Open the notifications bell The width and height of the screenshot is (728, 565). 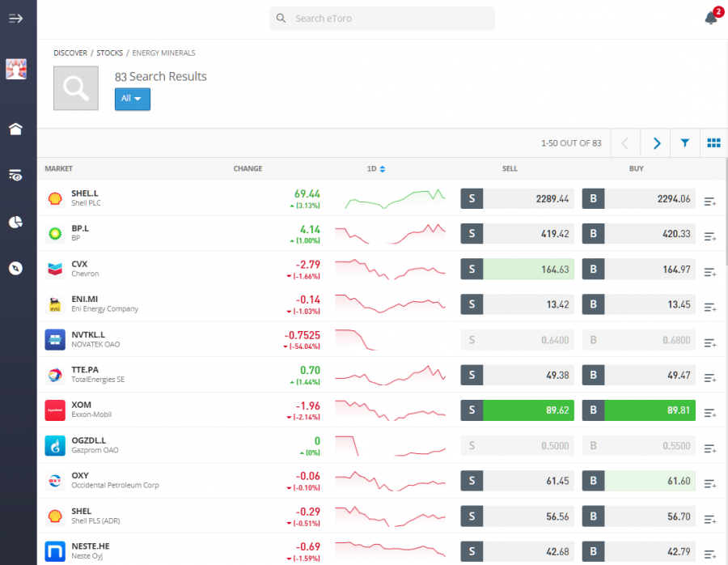point(711,18)
